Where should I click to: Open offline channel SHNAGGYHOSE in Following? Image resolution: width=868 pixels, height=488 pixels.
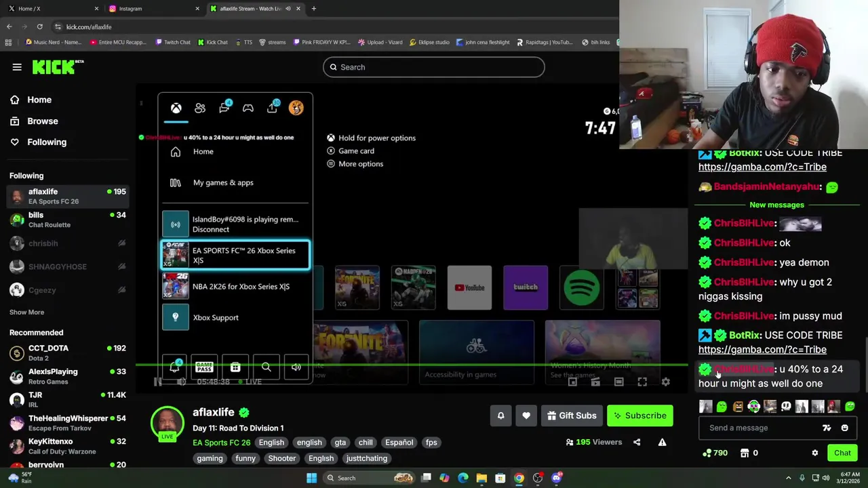pyautogui.click(x=68, y=266)
